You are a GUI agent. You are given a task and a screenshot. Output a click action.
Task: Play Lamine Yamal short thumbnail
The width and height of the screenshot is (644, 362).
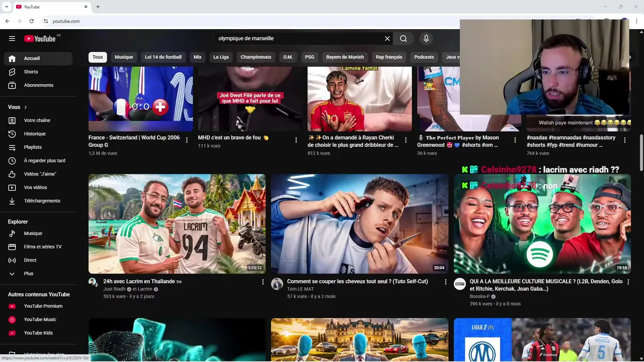[x=360, y=99]
